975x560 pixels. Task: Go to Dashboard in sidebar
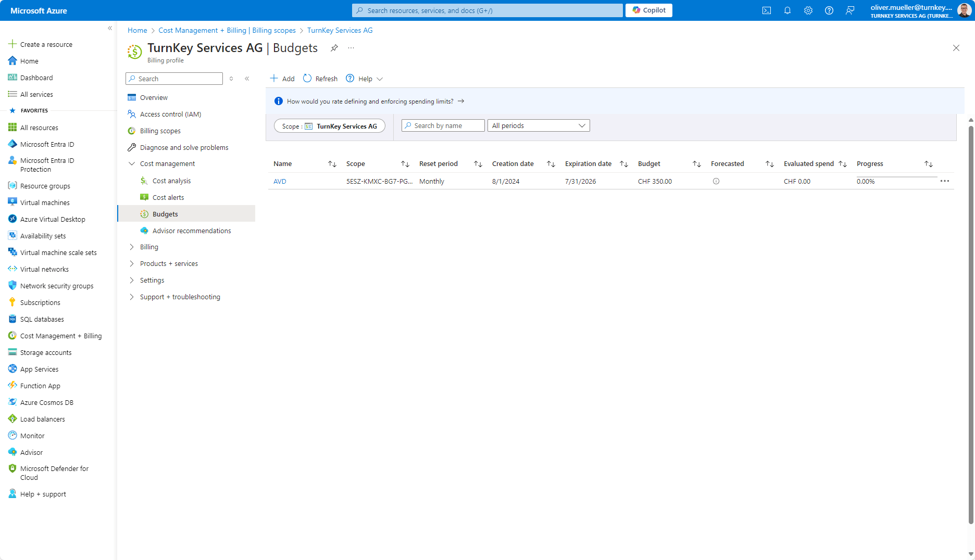click(31, 78)
